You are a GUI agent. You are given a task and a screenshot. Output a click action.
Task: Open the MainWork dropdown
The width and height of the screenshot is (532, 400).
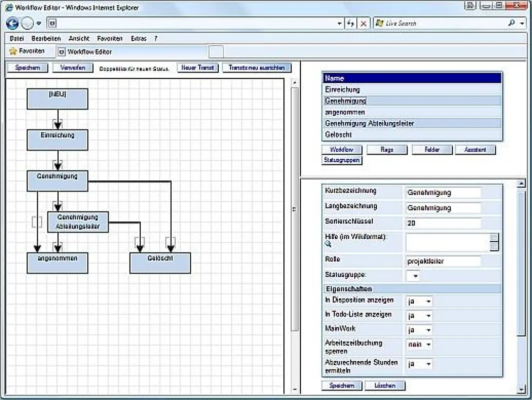point(420,330)
